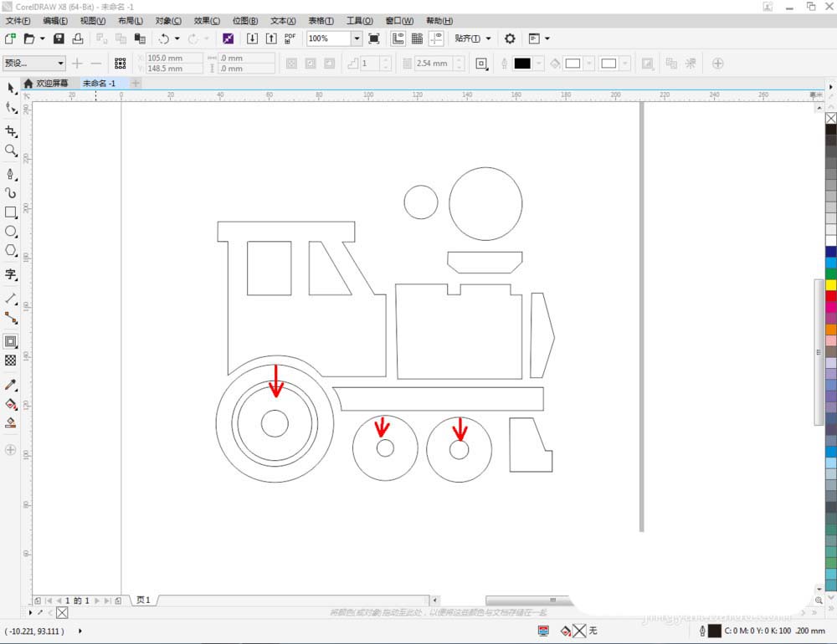This screenshot has width=837, height=644.
Task: Select the Zoom magnifier tool
Action: coord(11,151)
